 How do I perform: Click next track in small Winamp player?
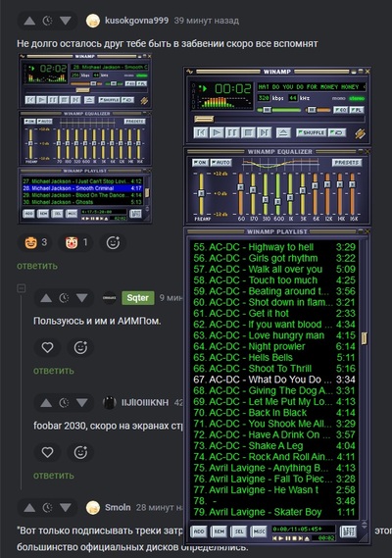click(75, 100)
